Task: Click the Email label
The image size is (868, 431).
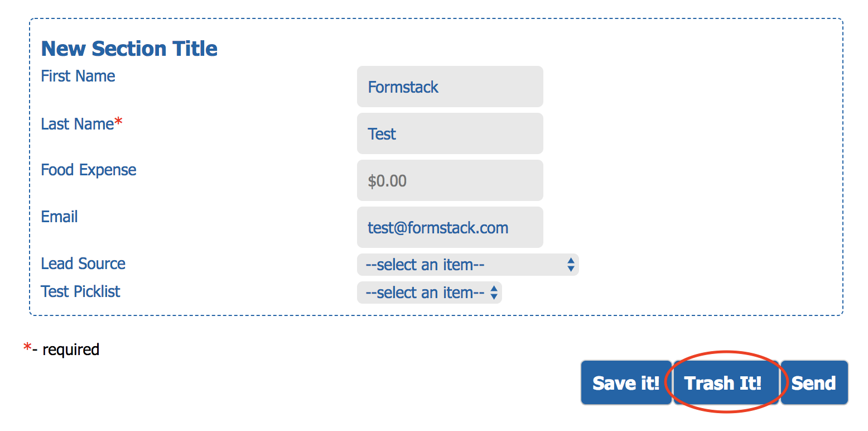Action: point(59,217)
